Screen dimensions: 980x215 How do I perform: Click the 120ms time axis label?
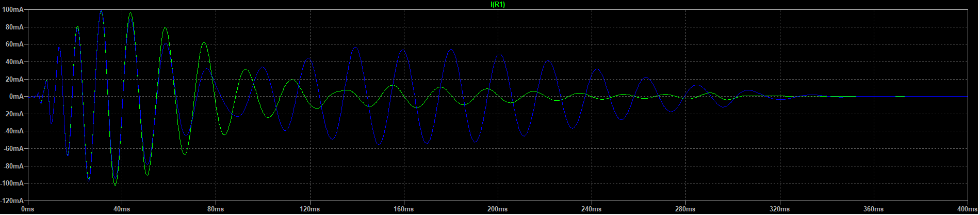tap(309, 209)
